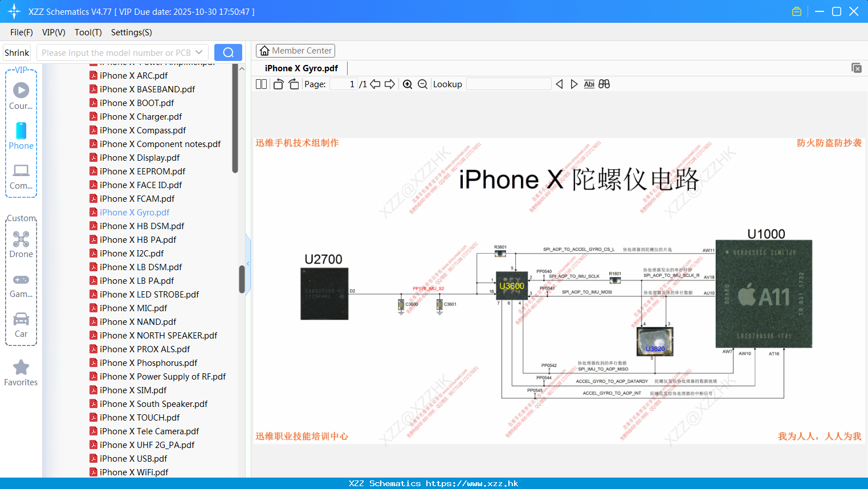Open iPhone X Display.pdf

140,157
